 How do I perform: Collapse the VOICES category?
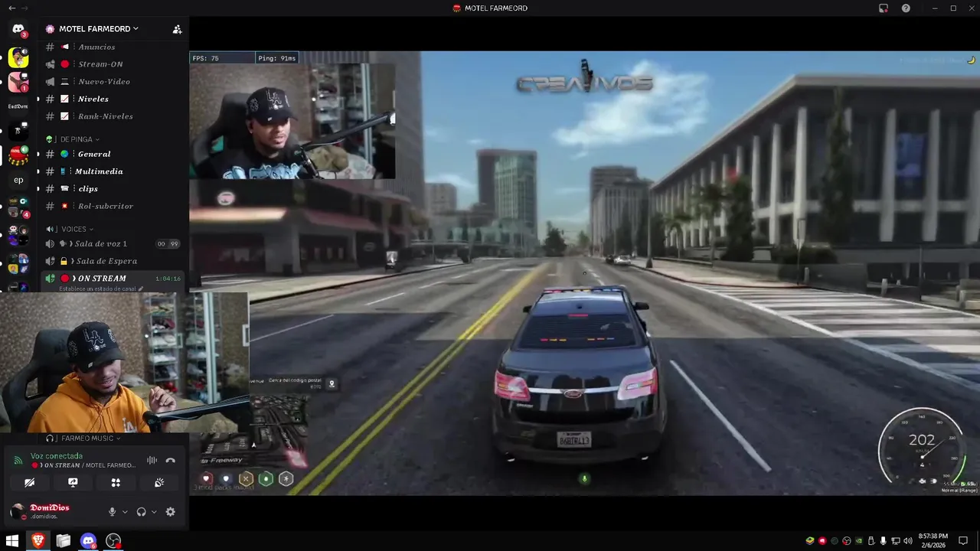click(70, 229)
